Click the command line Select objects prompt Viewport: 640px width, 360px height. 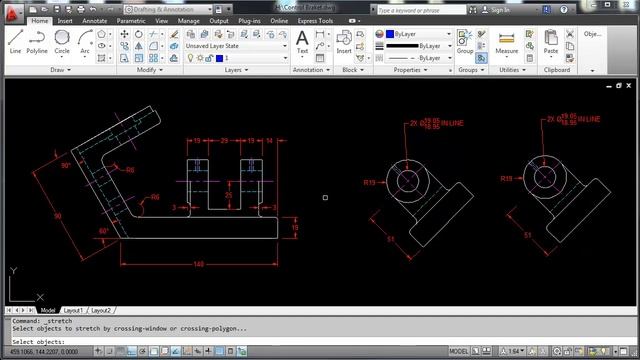pos(39,342)
